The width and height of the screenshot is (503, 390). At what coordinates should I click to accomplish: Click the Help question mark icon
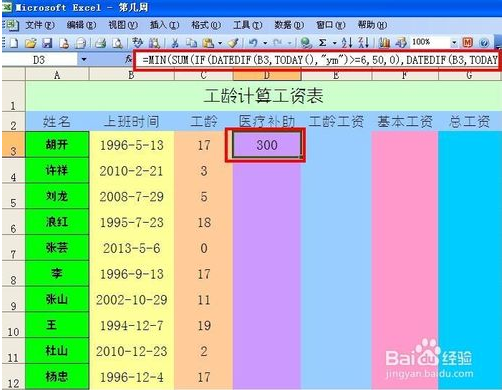pyautogui.click(x=485, y=43)
